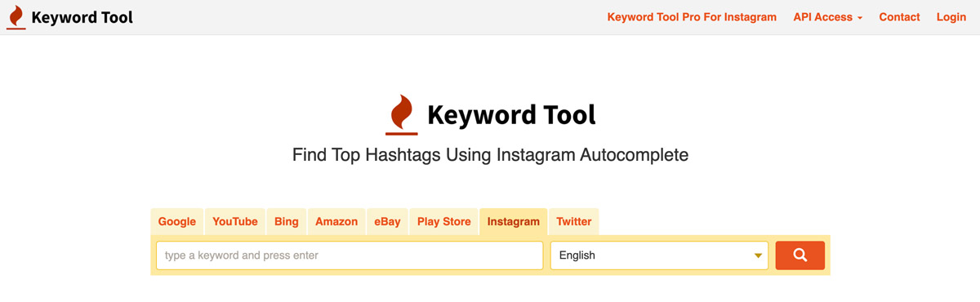
Task: Switch to the YouTube tab
Action: click(235, 221)
